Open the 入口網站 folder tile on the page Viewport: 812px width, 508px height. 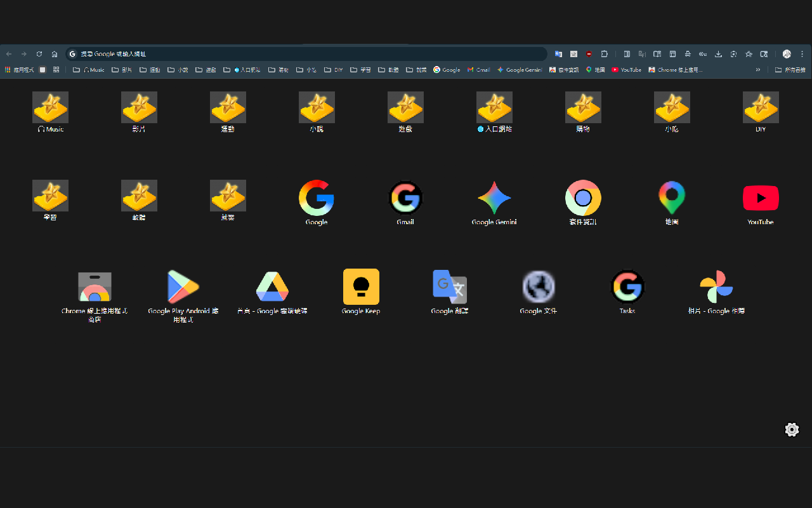(x=494, y=112)
